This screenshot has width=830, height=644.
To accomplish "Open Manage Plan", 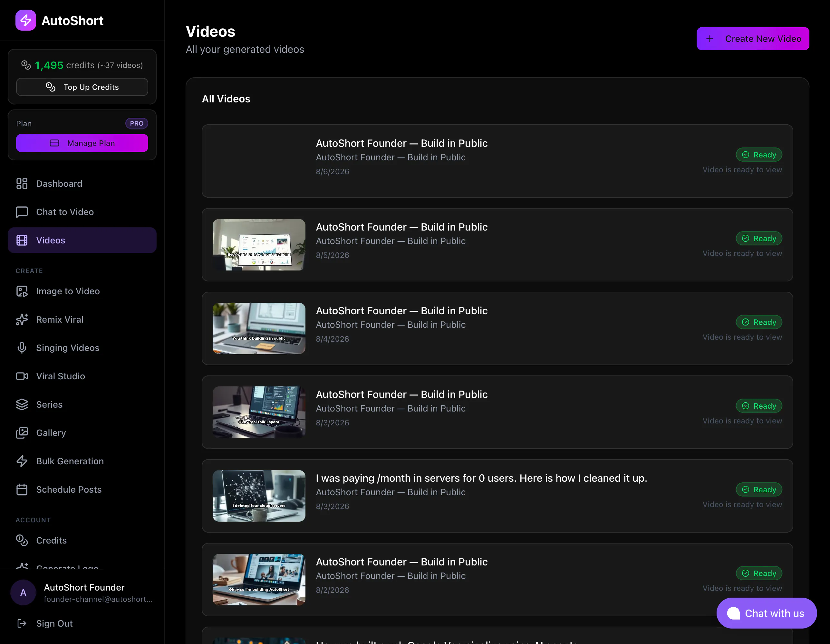I will [x=82, y=143].
